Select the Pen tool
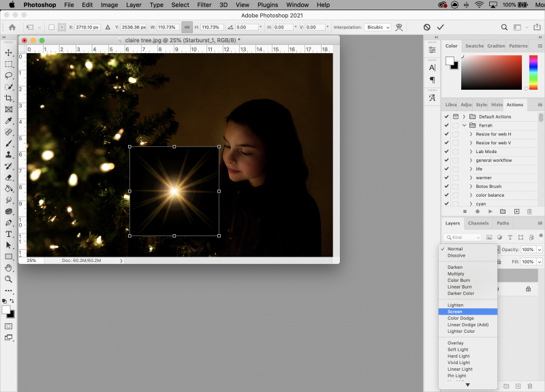 (8, 223)
